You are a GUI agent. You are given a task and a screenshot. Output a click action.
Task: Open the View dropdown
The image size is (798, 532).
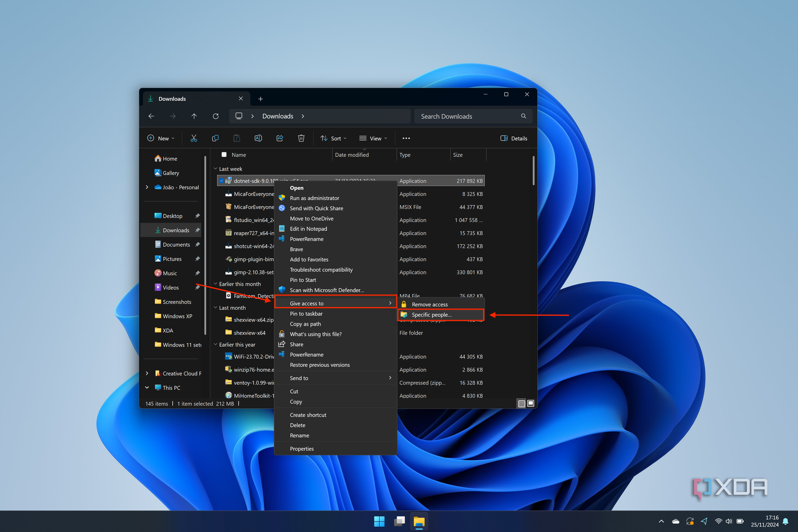point(373,138)
